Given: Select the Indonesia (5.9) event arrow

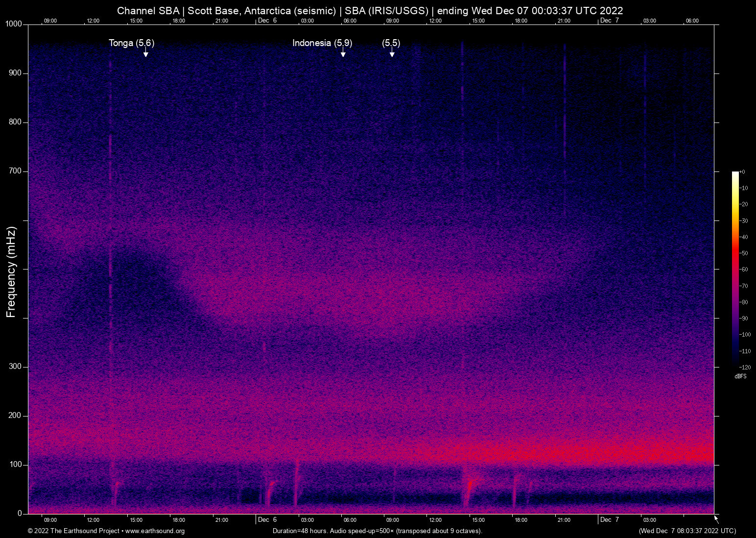Looking at the screenshot, I should pyautogui.click(x=344, y=52).
